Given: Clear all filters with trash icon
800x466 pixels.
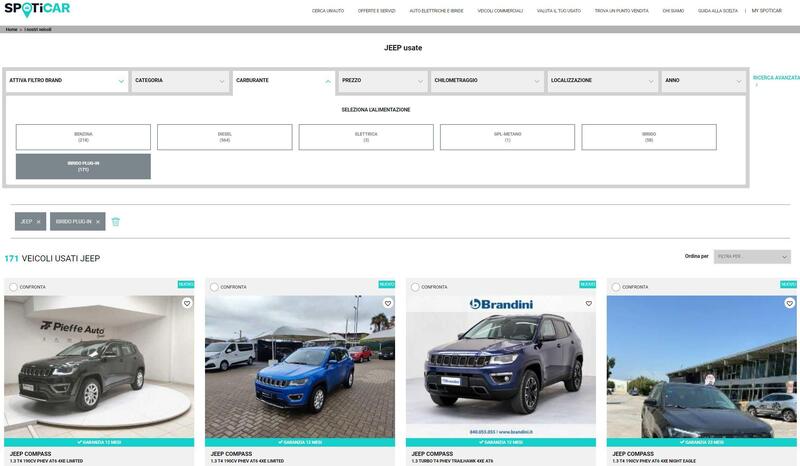Looking at the screenshot, I should (116, 222).
